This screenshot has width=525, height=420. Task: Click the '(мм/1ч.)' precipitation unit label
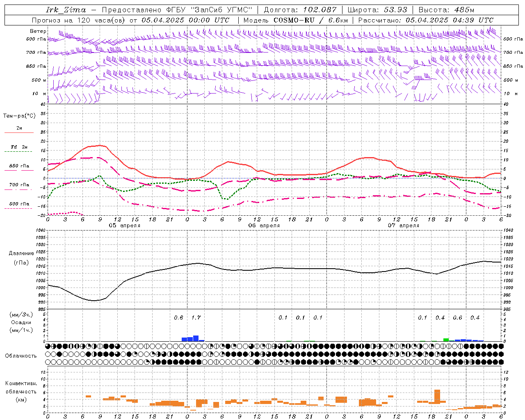[x=21, y=330]
